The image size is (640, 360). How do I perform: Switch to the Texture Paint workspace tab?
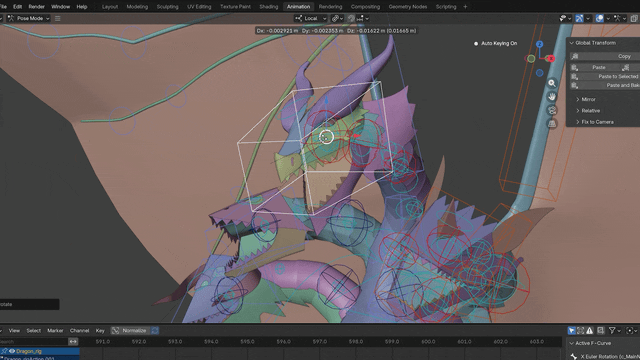[235, 7]
